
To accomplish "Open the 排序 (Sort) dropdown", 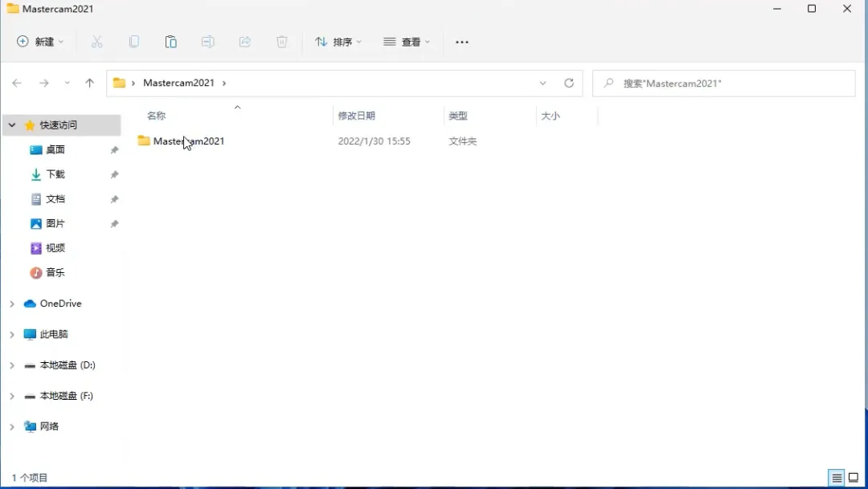I will tap(338, 42).
